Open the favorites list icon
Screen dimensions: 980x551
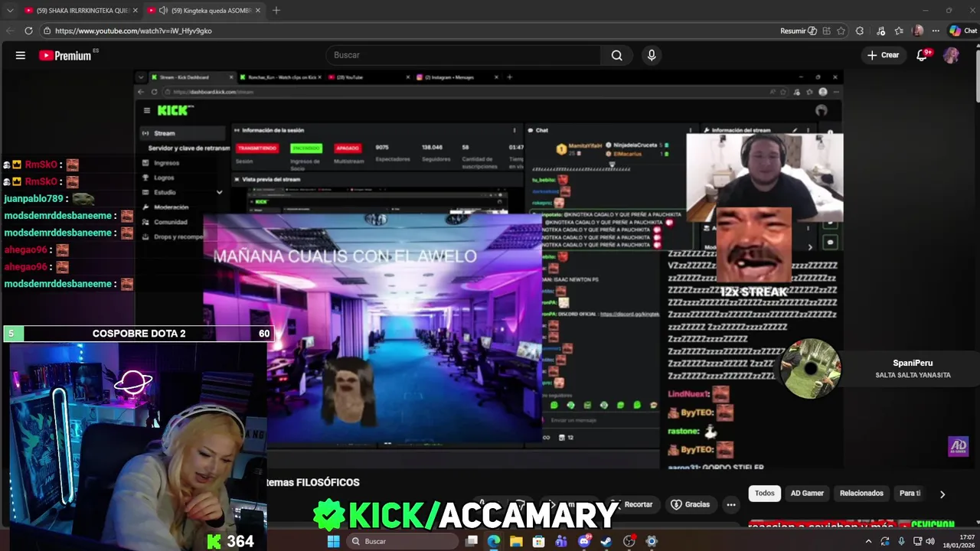click(x=899, y=31)
